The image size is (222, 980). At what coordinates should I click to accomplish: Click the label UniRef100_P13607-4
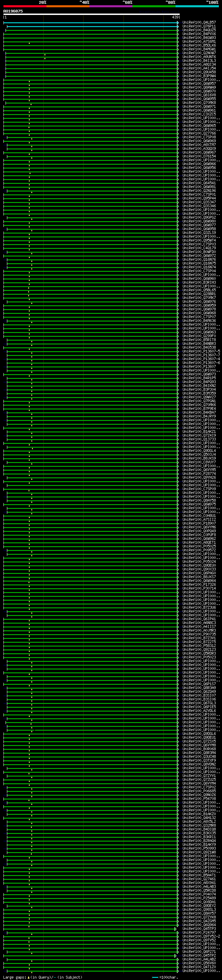[x=202, y=359]
